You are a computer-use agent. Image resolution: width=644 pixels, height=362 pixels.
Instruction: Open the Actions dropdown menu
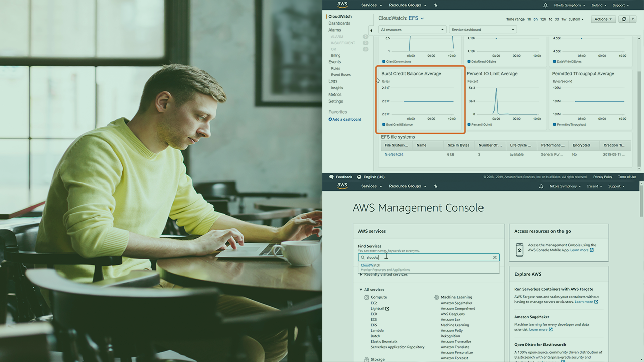click(x=603, y=19)
